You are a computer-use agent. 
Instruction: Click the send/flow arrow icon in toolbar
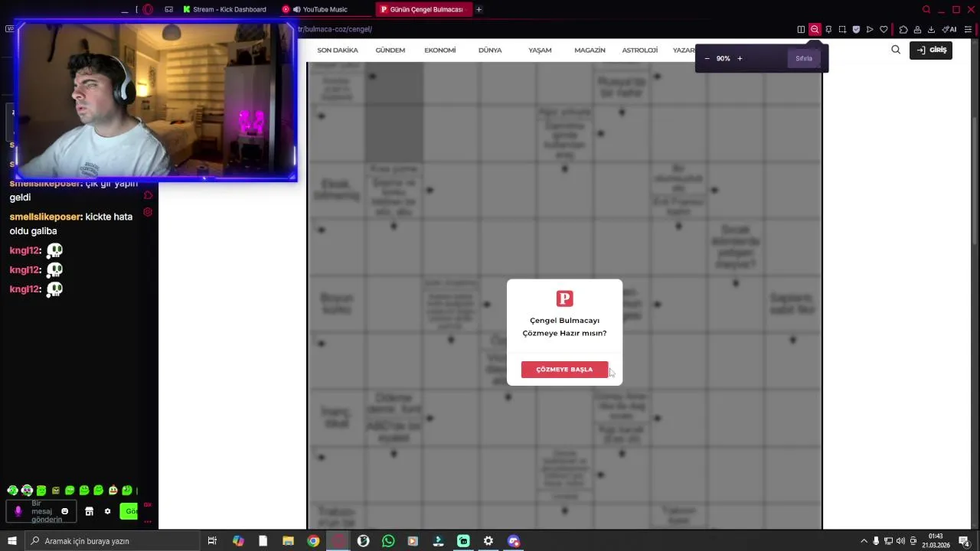(x=870, y=29)
